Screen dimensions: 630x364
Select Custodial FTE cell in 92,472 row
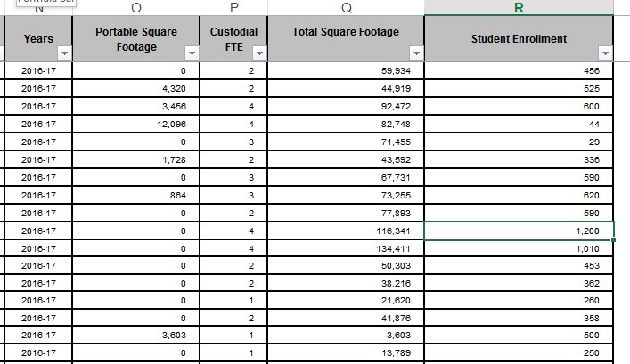pos(233,106)
